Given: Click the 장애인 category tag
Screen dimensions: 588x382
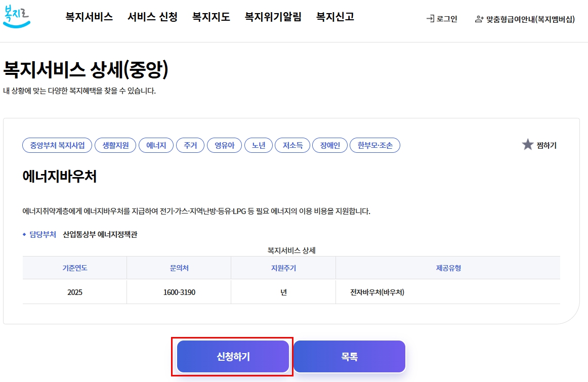Looking at the screenshot, I should pyautogui.click(x=329, y=145).
